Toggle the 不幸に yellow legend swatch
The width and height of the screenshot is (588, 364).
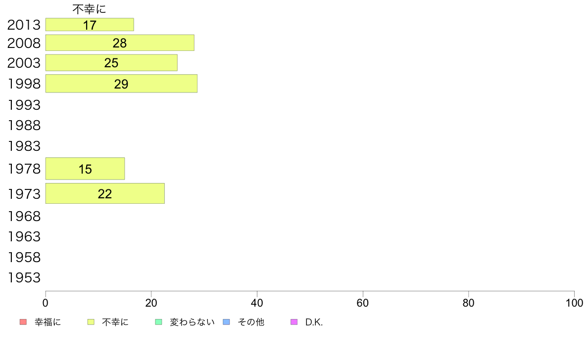pyautogui.click(x=91, y=322)
